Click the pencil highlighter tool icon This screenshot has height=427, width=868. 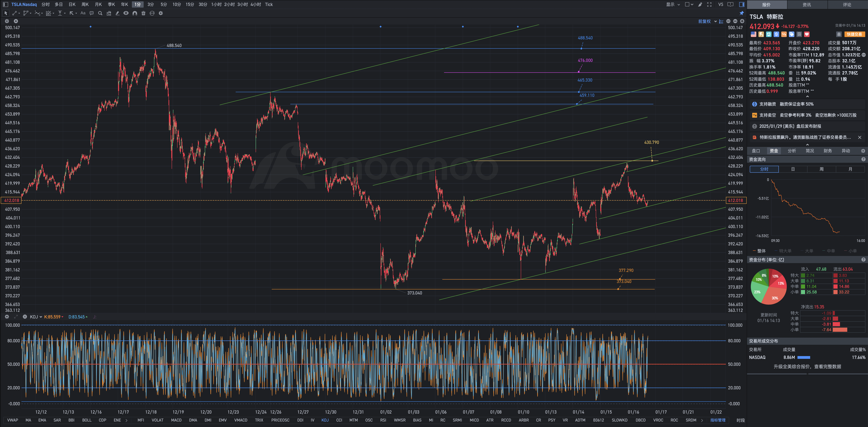[x=117, y=13]
